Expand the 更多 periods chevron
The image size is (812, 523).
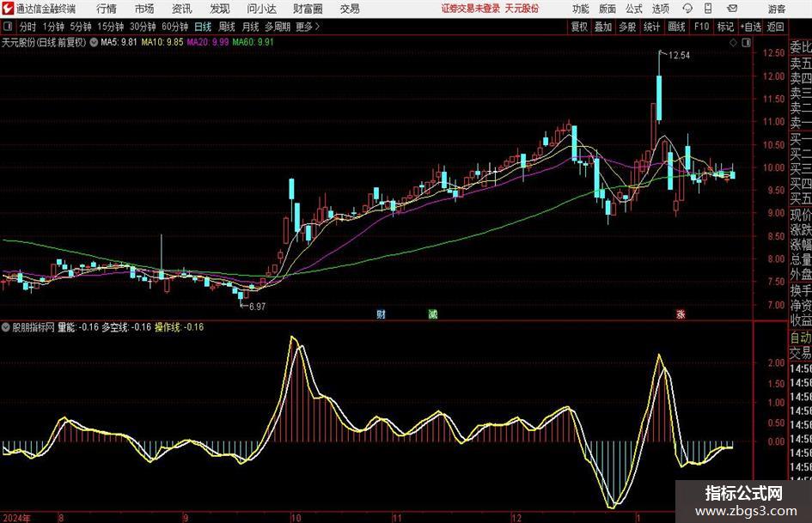coord(317,27)
